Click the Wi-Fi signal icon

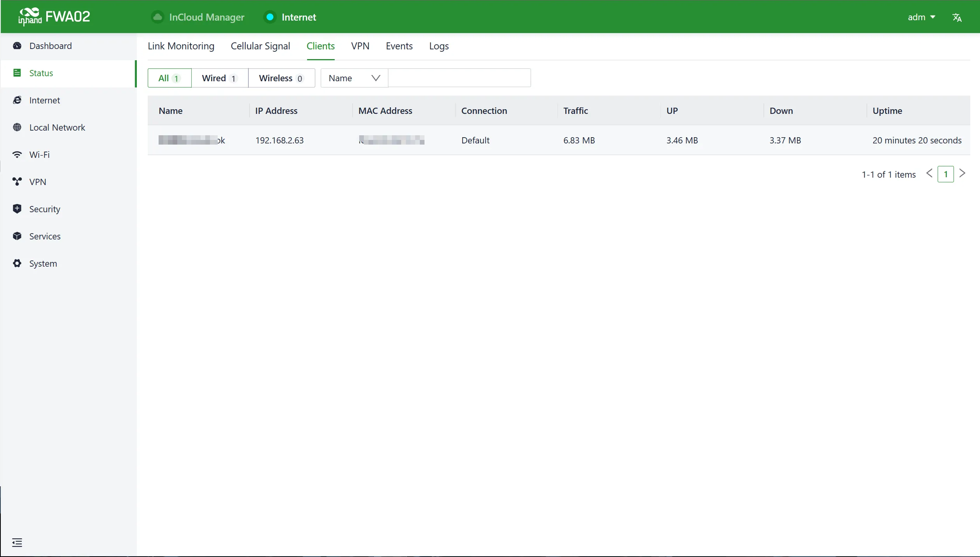tap(17, 155)
